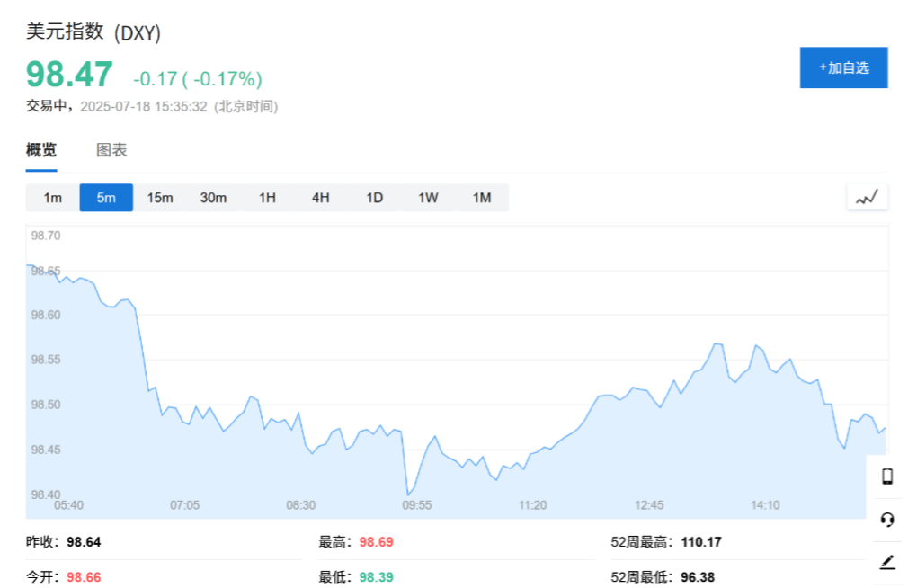
Task: Set chart interval to 4H
Action: (x=320, y=198)
